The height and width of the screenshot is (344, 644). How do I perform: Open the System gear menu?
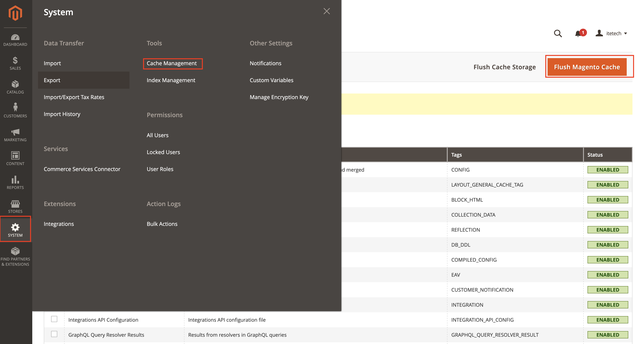(15, 229)
